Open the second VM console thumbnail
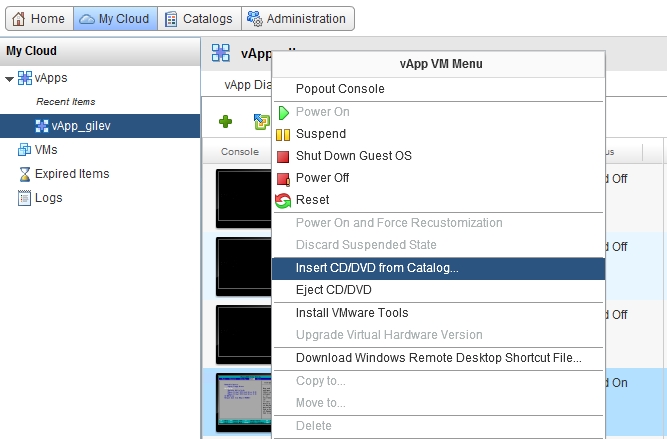 click(243, 266)
